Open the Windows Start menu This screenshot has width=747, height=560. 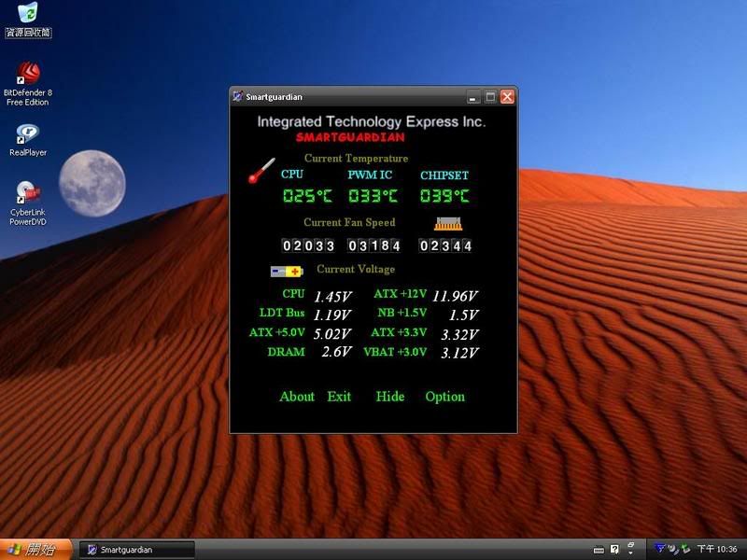click(35, 550)
